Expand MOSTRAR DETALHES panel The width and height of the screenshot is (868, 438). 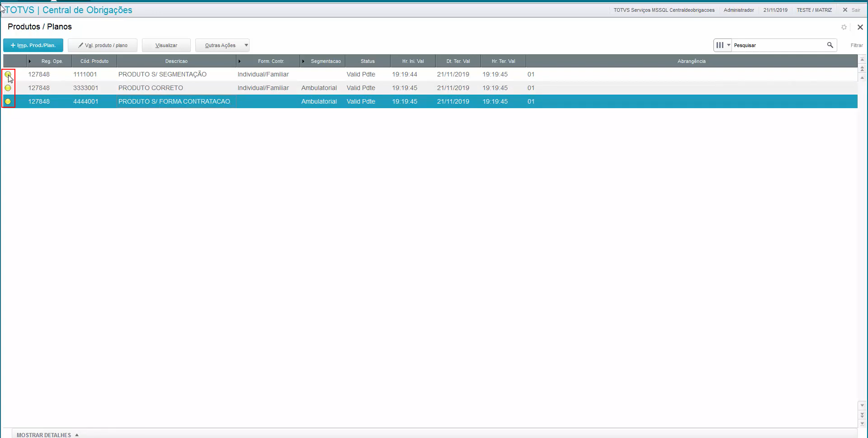(48, 435)
